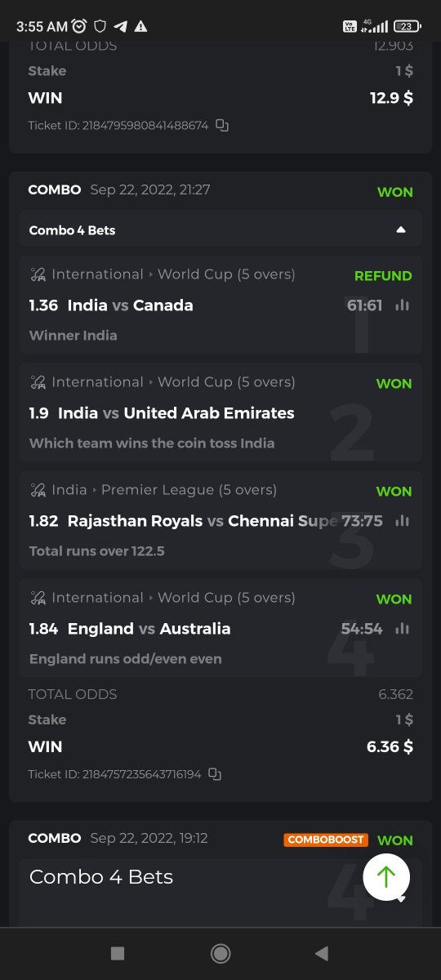Collapse the Combo 4 Bets list
Screen dimensions: 441x980
tap(401, 230)
